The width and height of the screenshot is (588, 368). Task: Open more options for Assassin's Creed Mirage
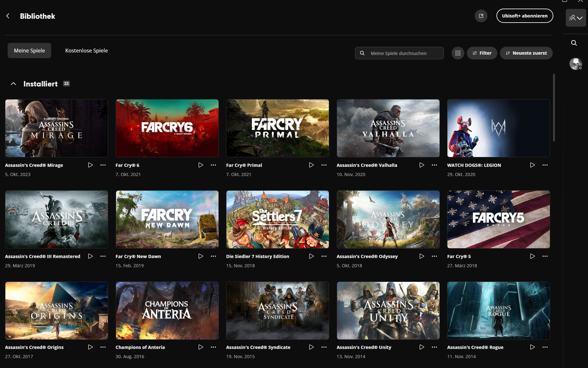pyautogui.click(x=103, y=165)
